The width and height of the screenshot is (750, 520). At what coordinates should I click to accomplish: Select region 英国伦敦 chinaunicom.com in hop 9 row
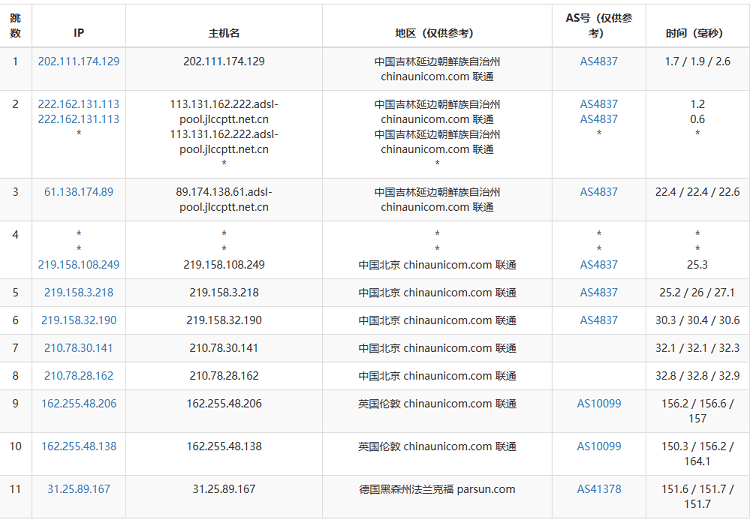[x=437, y=403]
